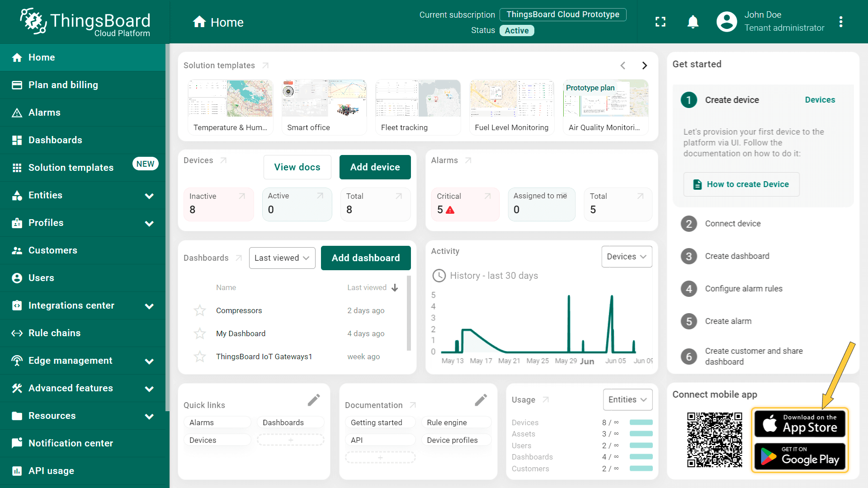This screenshot has width=868, height=488.
Task: Open the Activity Devices dropdown
Action: coord(626,257)
